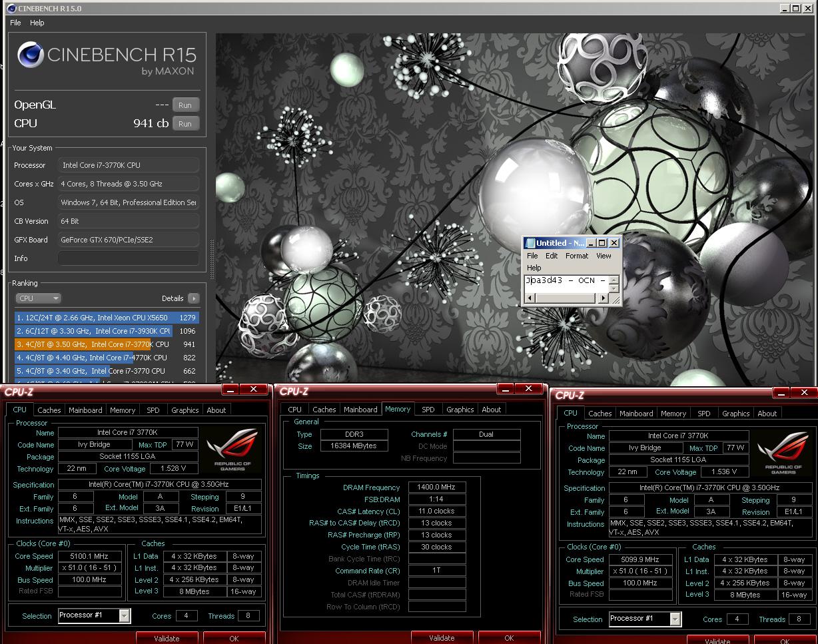Click Validate in middle CPU-Z window
The width and height of the screenshot is (818, 644).
(x=442, y=637)
